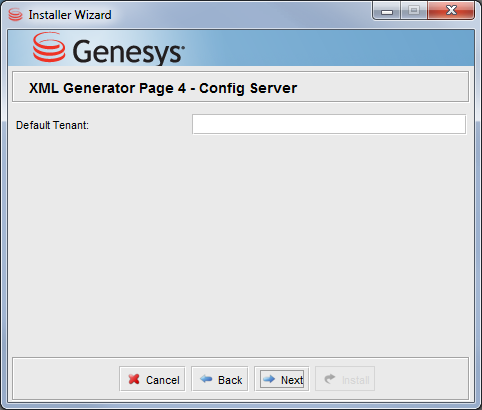Click the grayed-out Install arrow icon
Viewport: 482px width, 410px height.
pos(330,379)
